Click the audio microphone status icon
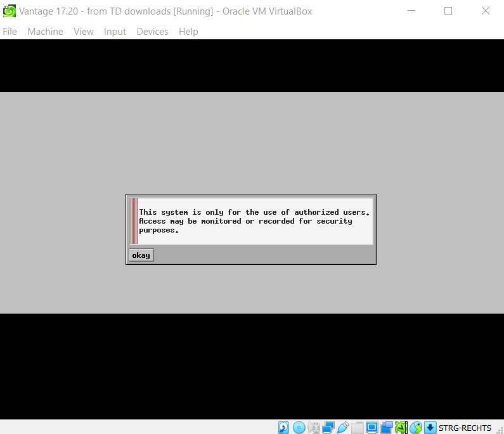Image resolution: width=504 pixels, height=434 pixels. (314, 428)
